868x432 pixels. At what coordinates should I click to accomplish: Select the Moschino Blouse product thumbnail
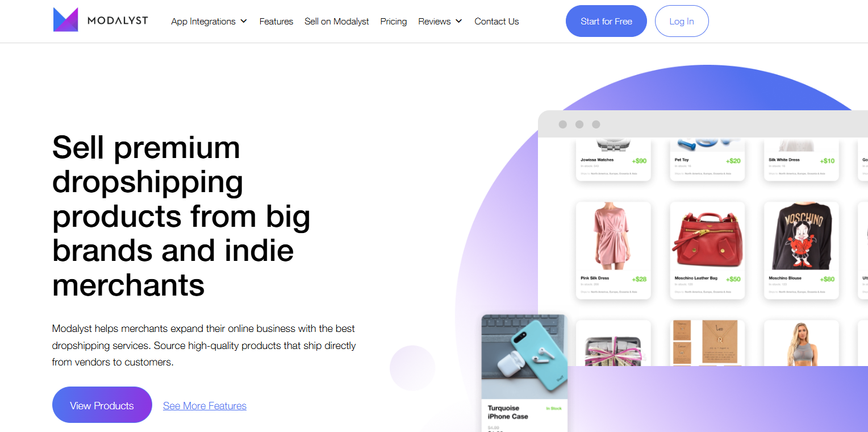[x=801, y=236]
